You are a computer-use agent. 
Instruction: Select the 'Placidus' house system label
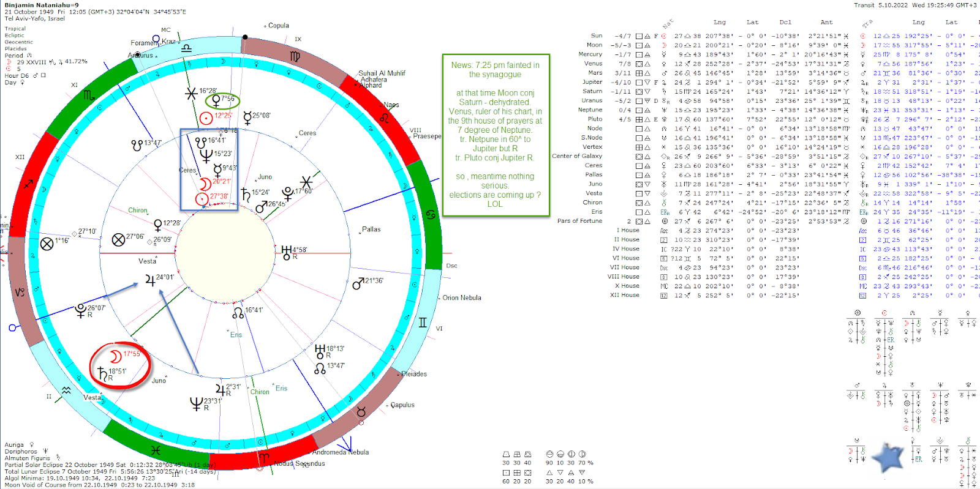pyautogui.click(x=16, y=49)
